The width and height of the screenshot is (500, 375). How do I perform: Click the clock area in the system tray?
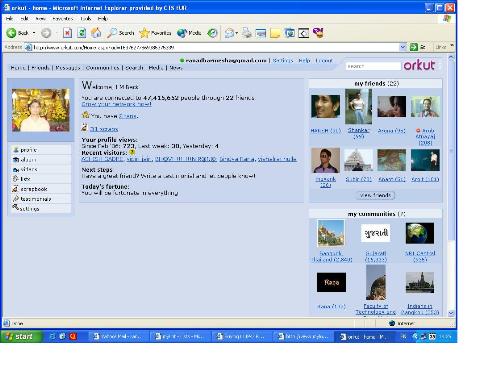[445, 337]
